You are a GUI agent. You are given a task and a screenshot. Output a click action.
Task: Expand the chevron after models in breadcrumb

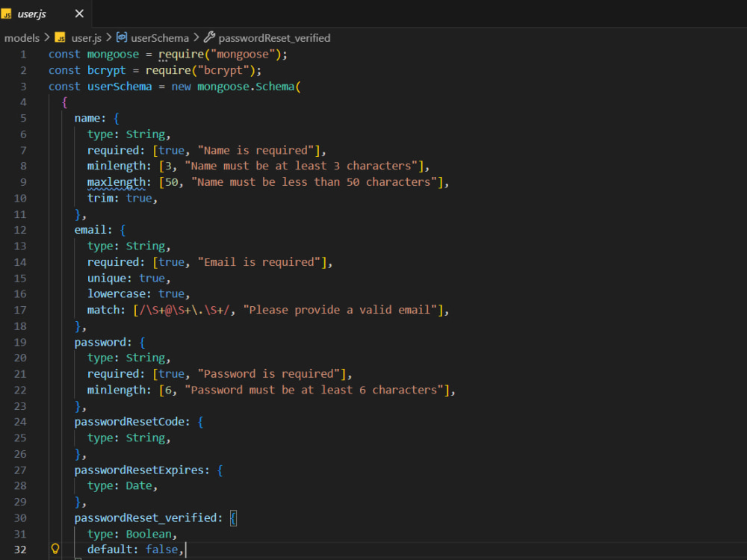tap(47, 37)
